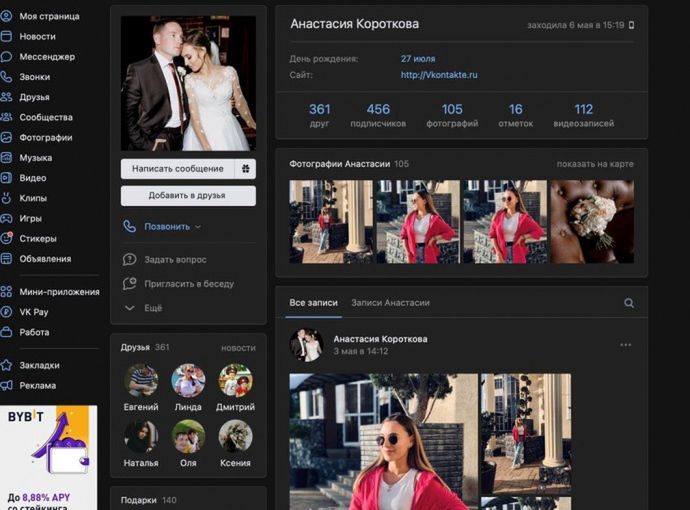Click the Добавить в друзья button
Screen dimensions: 690x510
click(188, 195)
